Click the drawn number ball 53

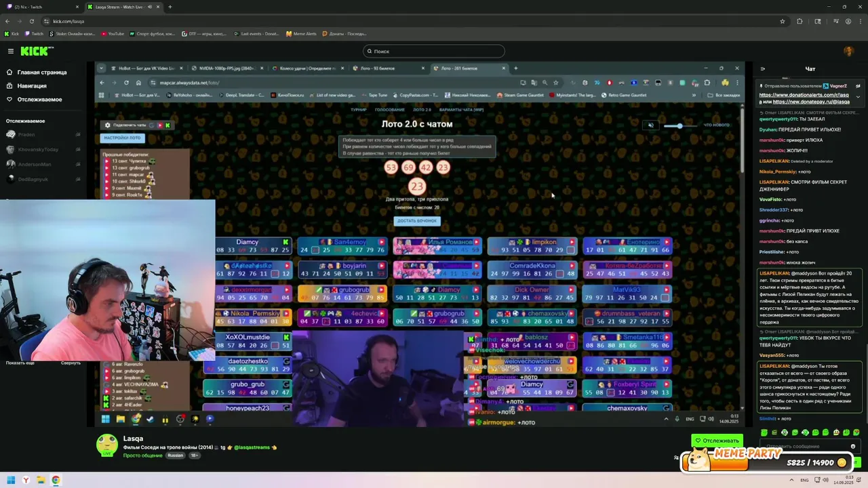point(391,167)
